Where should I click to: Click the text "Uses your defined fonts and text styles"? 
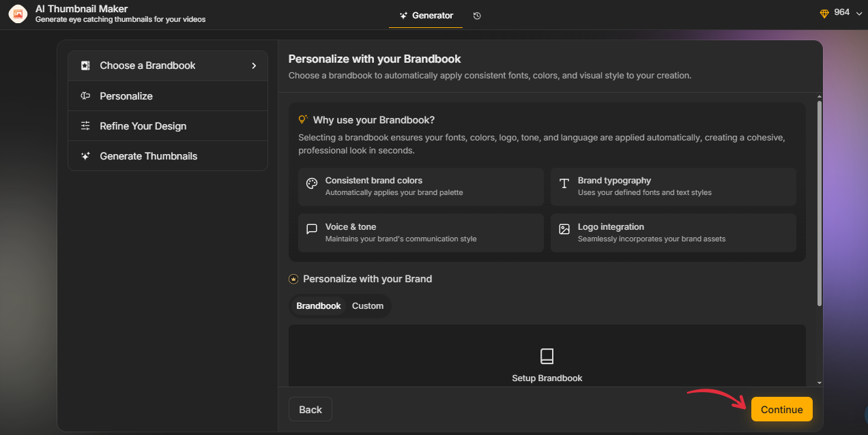(645, 193)
